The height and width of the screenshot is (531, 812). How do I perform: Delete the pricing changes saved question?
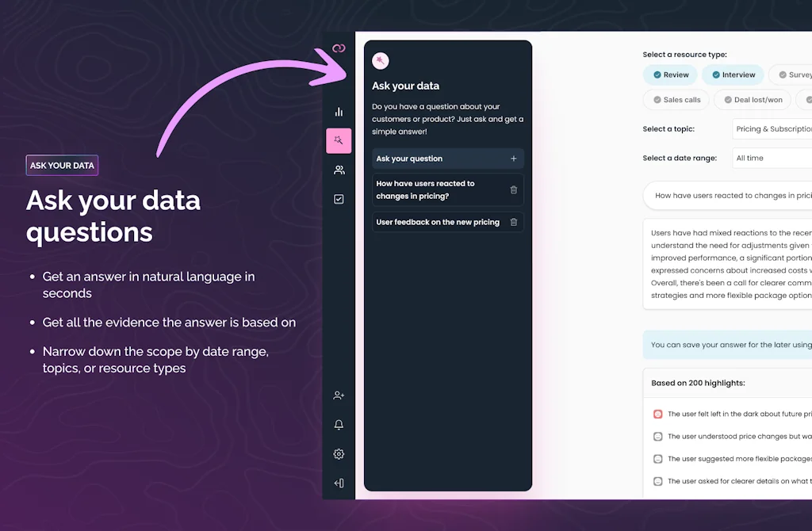pos(514,189)
